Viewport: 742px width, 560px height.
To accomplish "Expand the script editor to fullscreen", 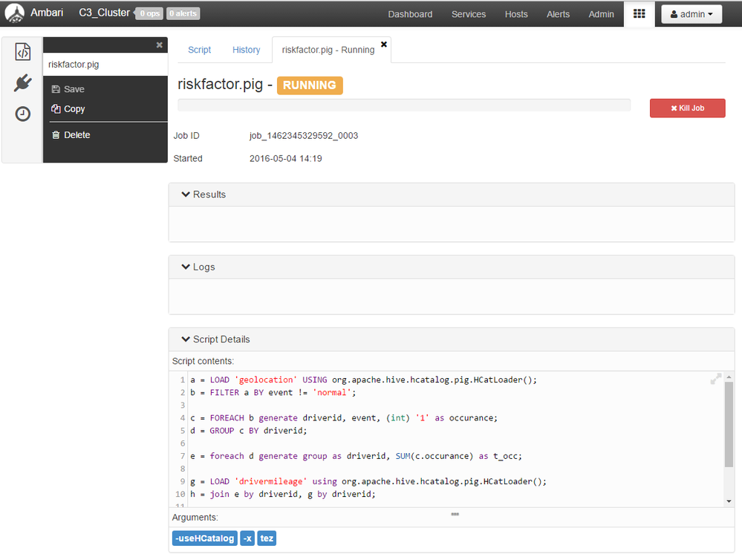I will (715, 379).
